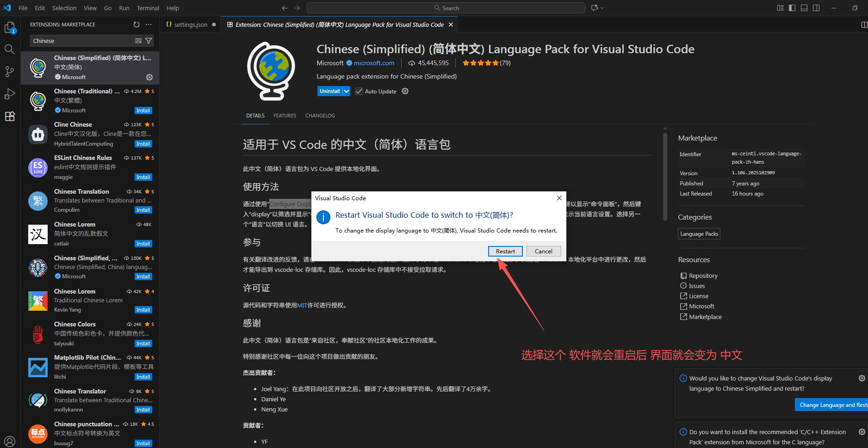Open the Terminal menu

click(x=148, y=8)
